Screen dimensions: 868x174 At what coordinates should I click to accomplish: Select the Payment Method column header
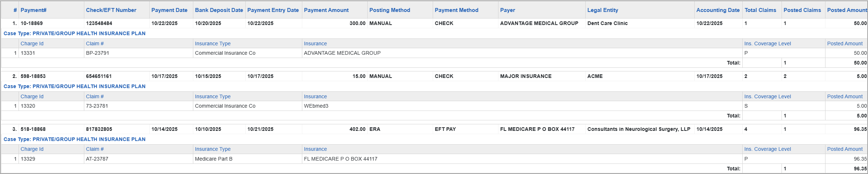(456, 10)
